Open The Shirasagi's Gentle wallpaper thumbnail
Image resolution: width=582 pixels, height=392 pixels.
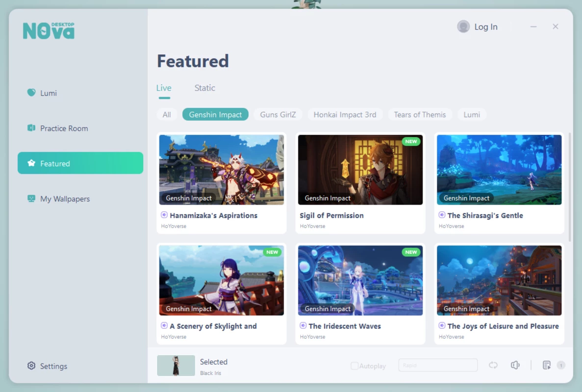(499, 170)
